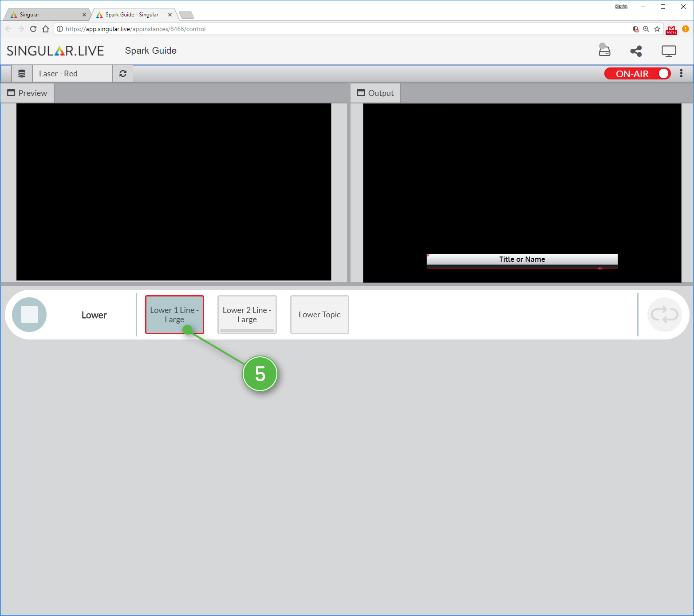Trigger the Lower Topic overlay
This screenshot has height=616, width=694.
pos(319,315)
